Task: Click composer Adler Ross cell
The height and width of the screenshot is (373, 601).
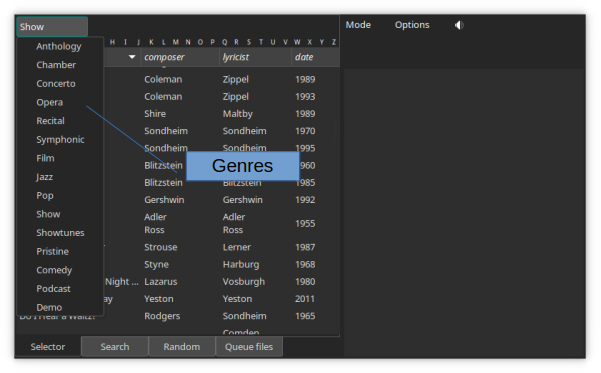Action: [155, 223]
